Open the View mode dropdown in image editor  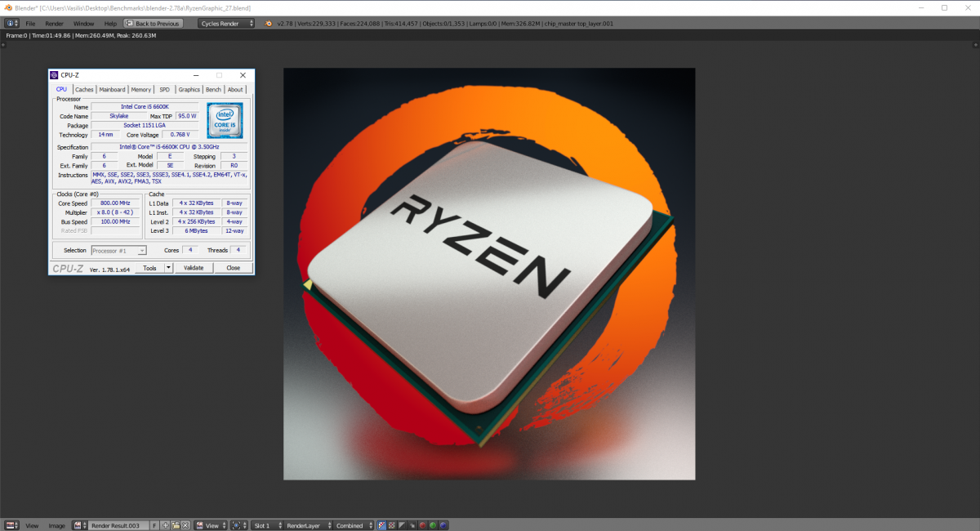[211, 525]
